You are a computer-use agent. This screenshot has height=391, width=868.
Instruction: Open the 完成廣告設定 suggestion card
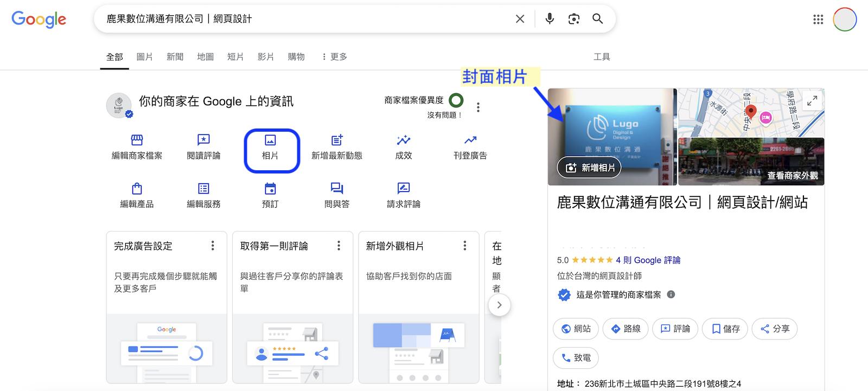(x=167, y=307)
